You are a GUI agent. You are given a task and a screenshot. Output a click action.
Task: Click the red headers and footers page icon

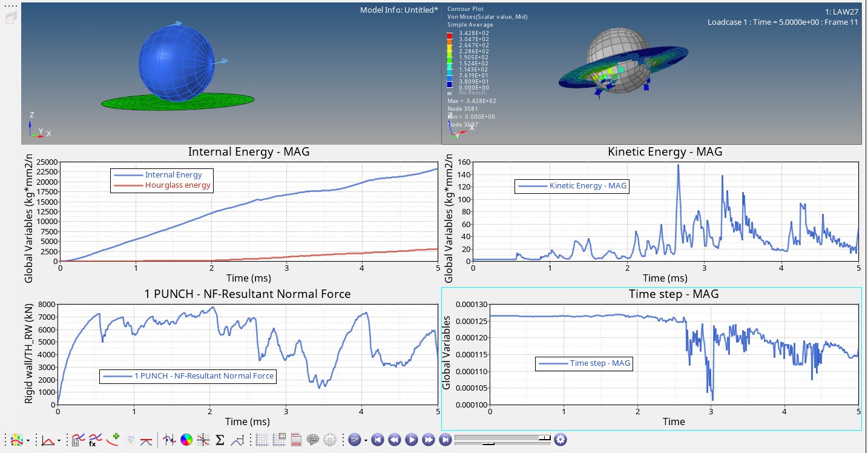(297, 440)
